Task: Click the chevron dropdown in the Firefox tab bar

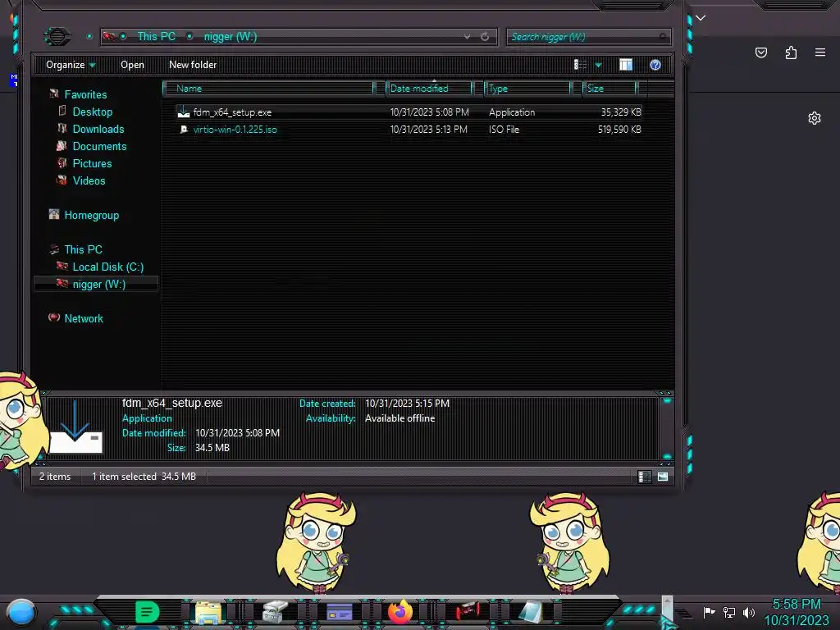Action: click(x=701, y=18)
